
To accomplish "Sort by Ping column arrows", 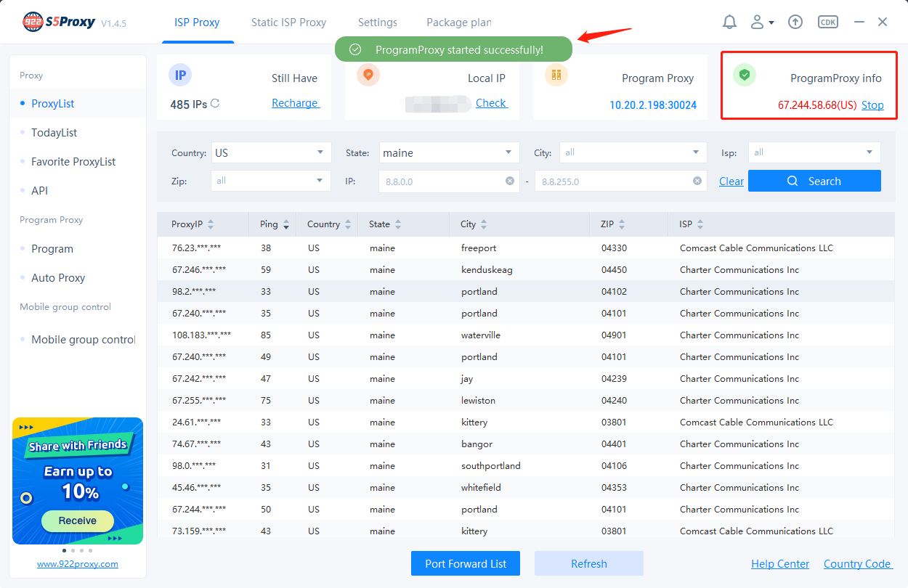I will point(286,224).
